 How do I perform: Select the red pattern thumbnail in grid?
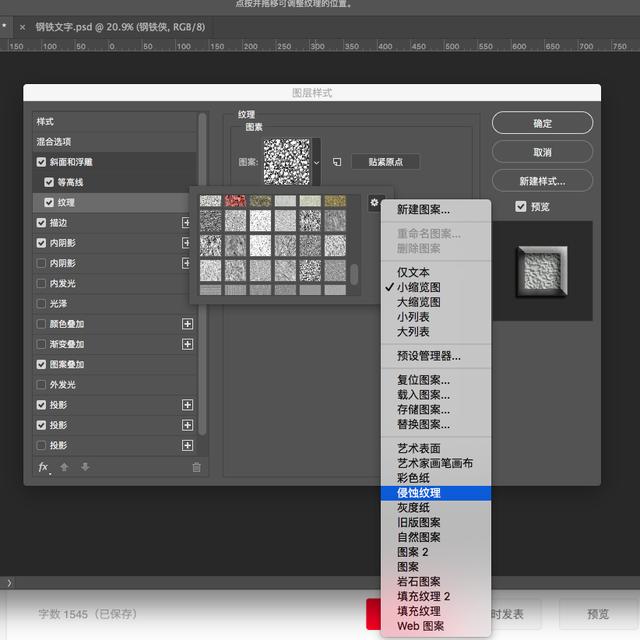[236, 200]
